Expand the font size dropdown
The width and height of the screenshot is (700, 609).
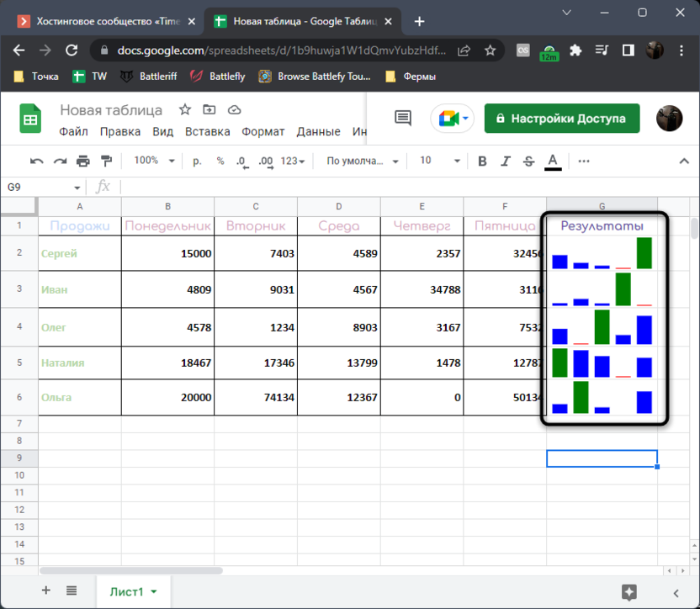(440, 161)
